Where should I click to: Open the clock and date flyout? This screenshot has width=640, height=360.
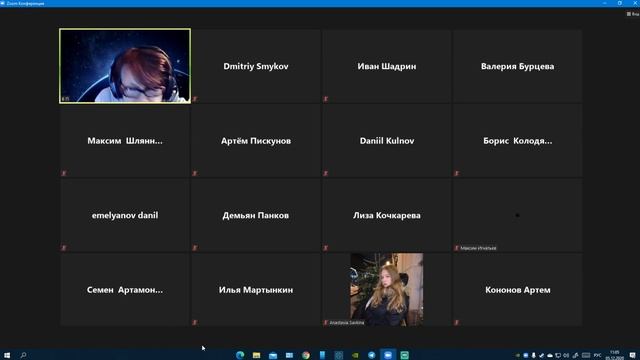tap(615, 355)
